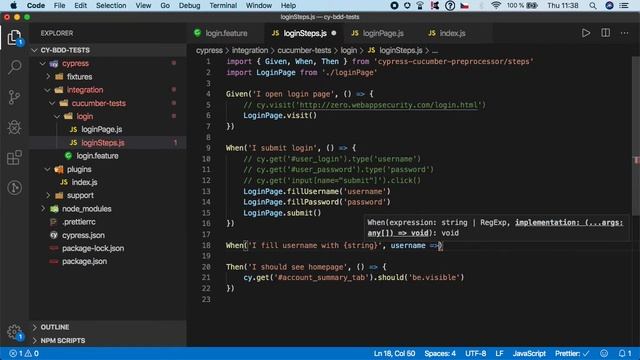
Task: Split the editor to the right
Action: [x=605, y=33]
